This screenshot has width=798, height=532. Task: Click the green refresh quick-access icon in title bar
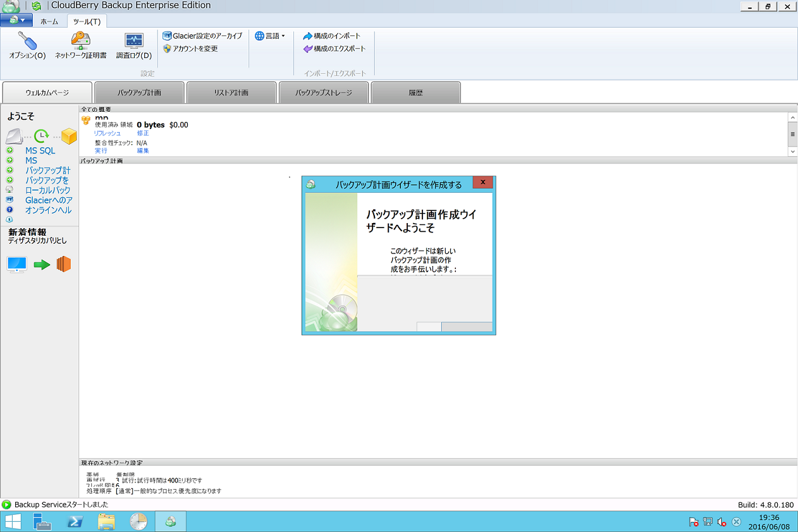(x=37, y=6)
